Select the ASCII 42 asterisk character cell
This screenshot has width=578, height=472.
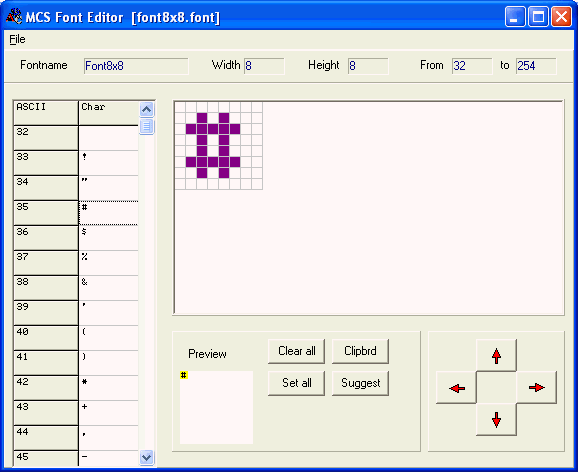108,388
